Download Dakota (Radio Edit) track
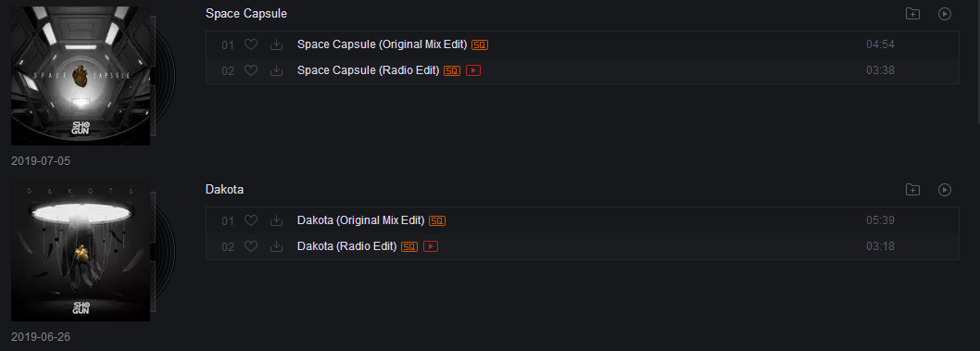This screenshot has height=351, width=980. coord(276,246)
